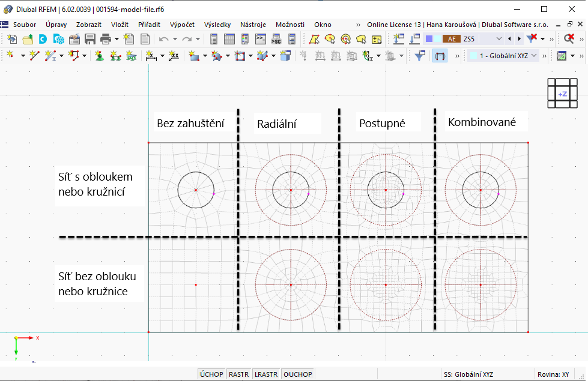The image size is (588, 381).
Task: Expand the work plane grid options arrow
Action: [572, 56]
